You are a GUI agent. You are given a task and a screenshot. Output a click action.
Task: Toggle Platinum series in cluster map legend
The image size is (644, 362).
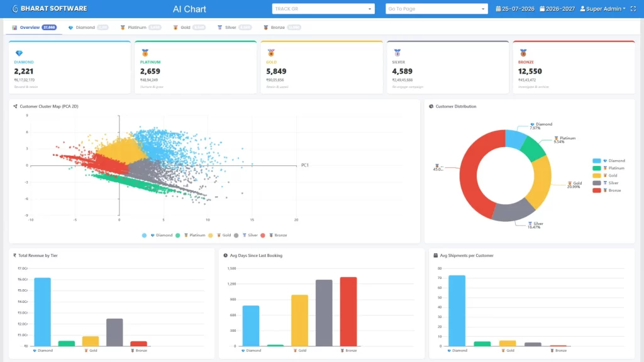191,235
